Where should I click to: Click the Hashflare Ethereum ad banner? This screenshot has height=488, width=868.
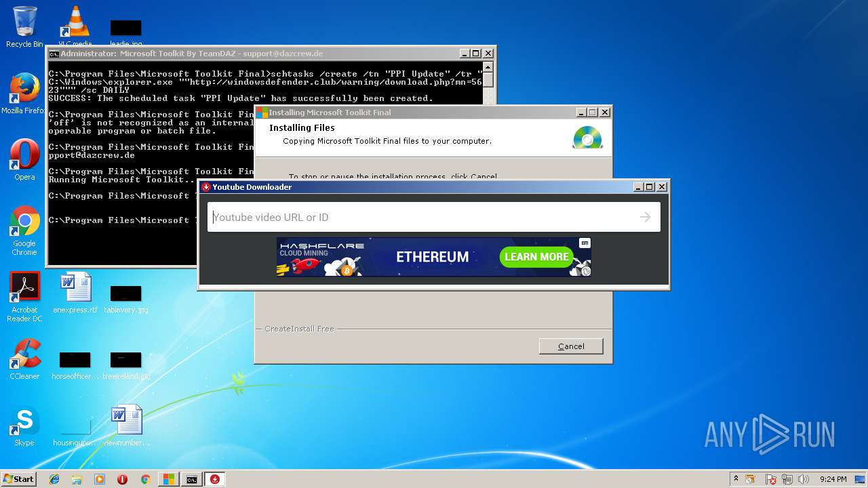click(x=434, y=257)
